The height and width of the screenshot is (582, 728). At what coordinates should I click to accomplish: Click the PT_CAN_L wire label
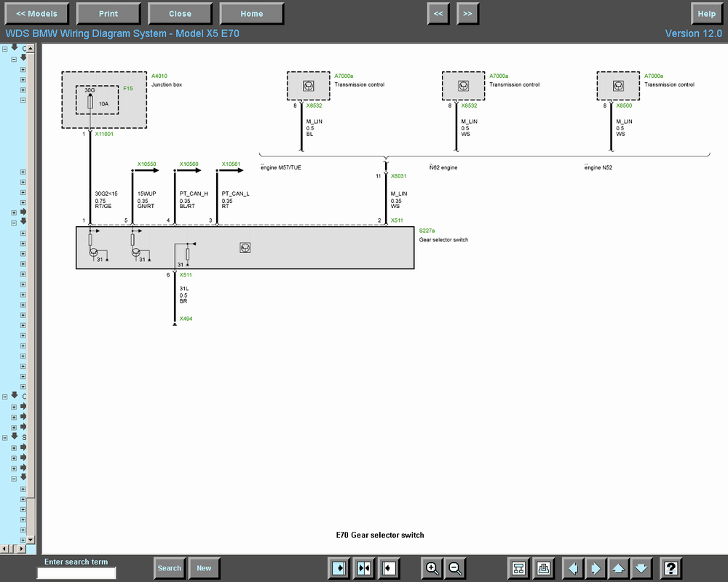point(235,194)
